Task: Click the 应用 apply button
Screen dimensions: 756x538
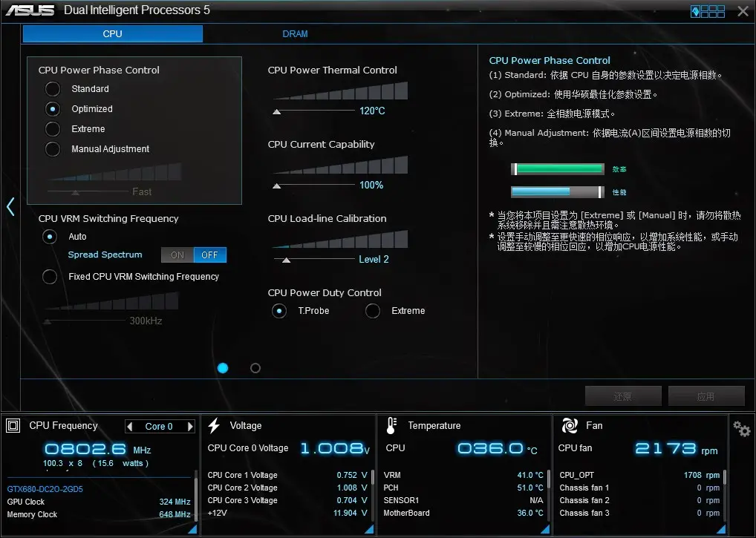Action: [x=706, y=396]
